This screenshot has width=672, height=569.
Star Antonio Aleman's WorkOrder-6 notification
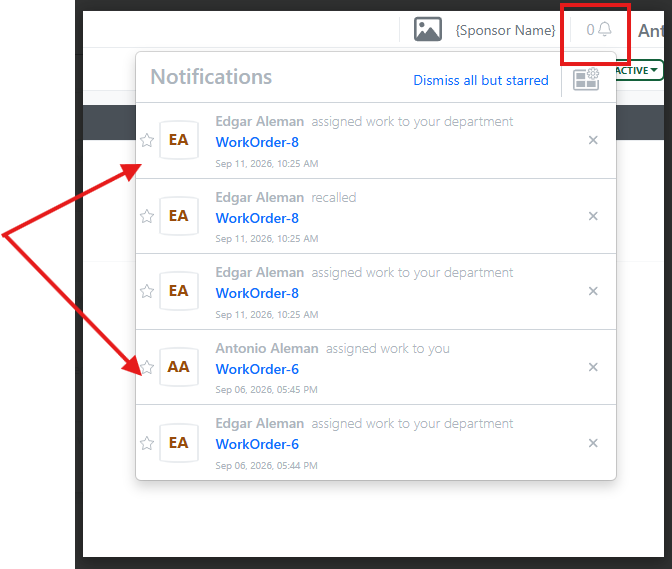[x=147, y=367]
